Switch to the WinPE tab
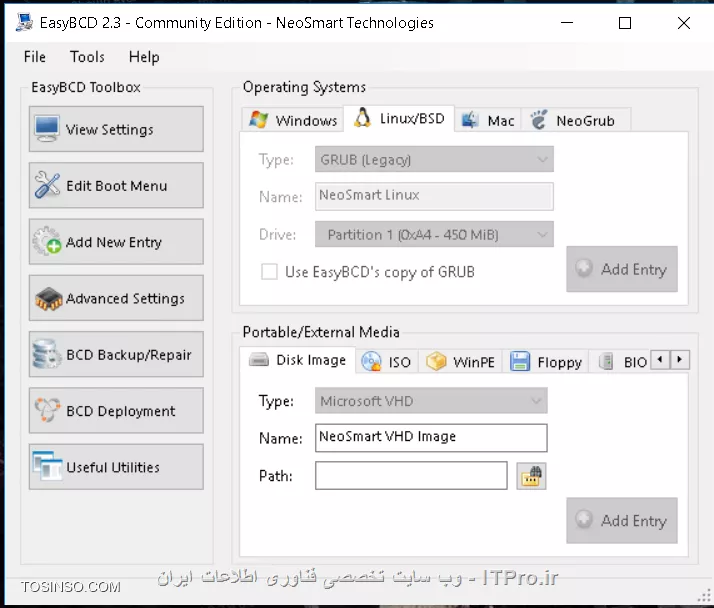Image resolution: width=714 pixels, height=608 pixels. pos(460,362)
